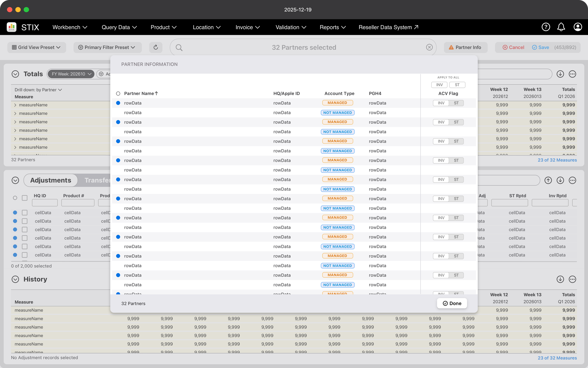
Task: Check the first Adjustments row checkbox
Action: click(x=24, y=213)
